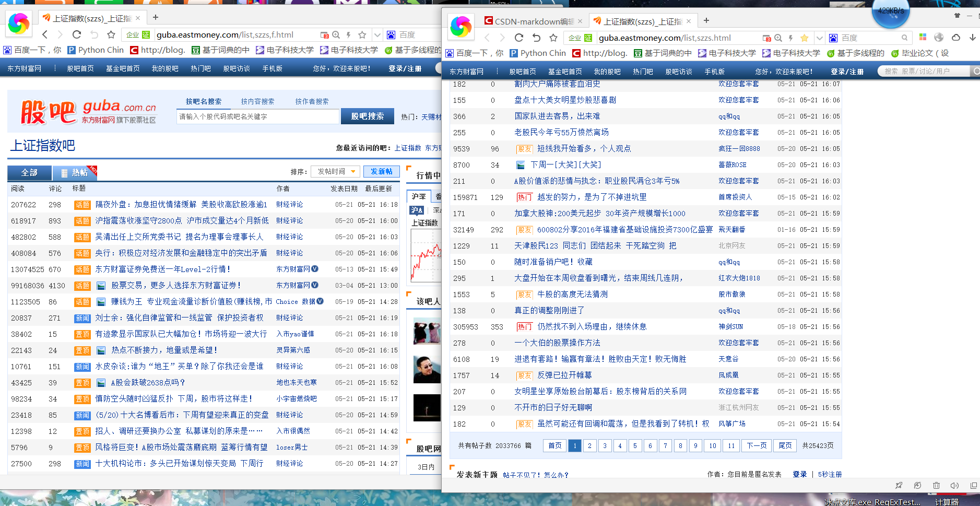980x506 pixels.
Task: Click lightning speed-mode icon in left address bar
Action: tap(349, 35)
